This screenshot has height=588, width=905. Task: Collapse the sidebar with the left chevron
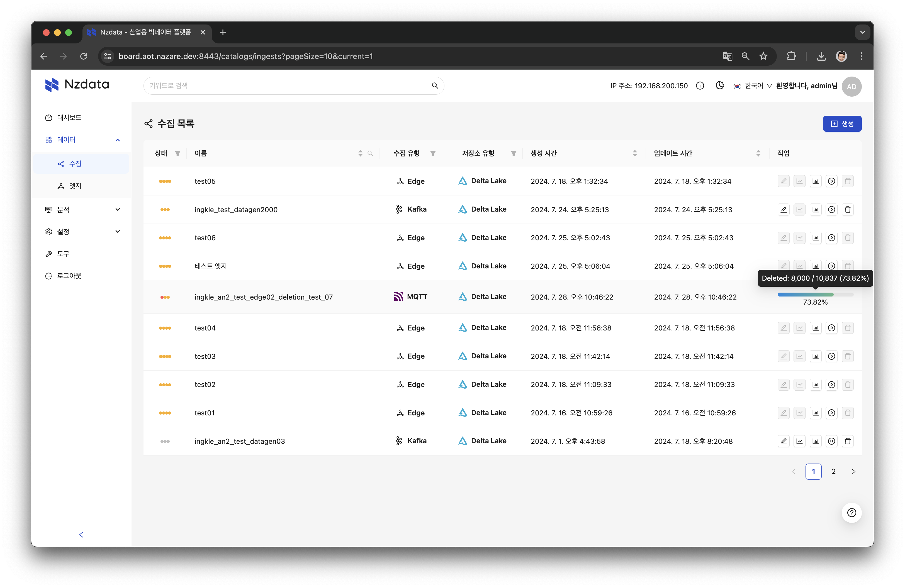tap(81, 535)
